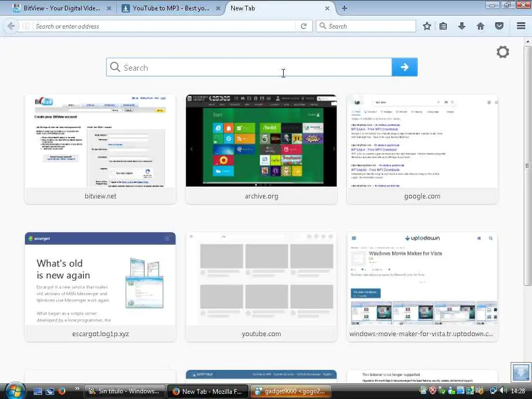Click the site info icon in address bar
This screenshot has width=532, height=399.
point(26,26)
